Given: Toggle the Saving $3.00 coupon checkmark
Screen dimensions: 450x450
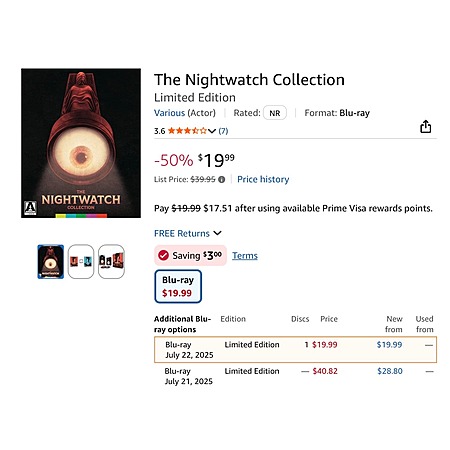Looking at the screenshot, I should (163, 256).
